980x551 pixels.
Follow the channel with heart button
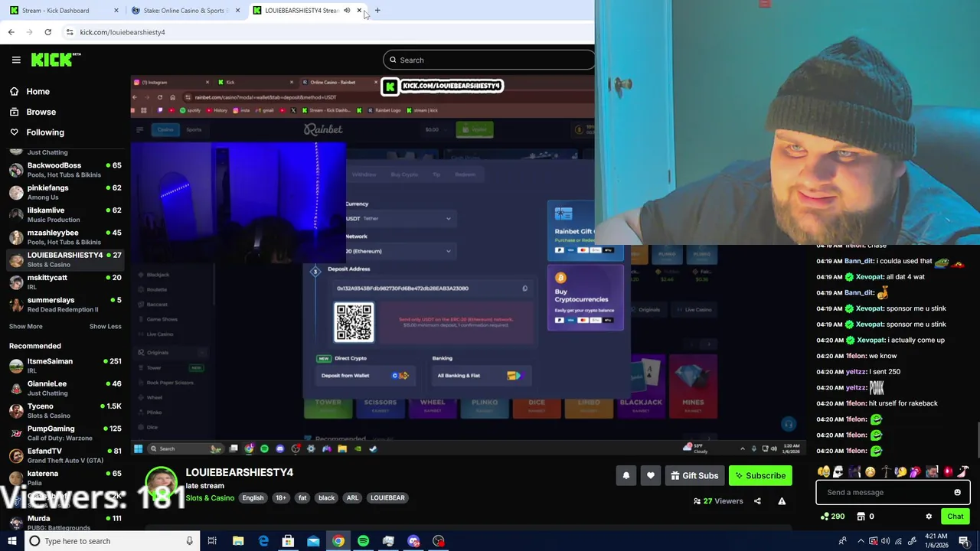651,475
